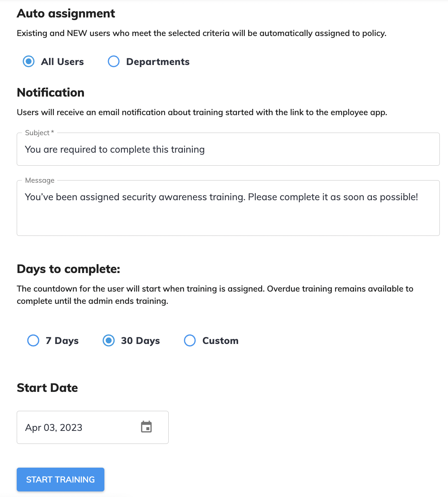Choose 7 Days to complete

point(33,340)
